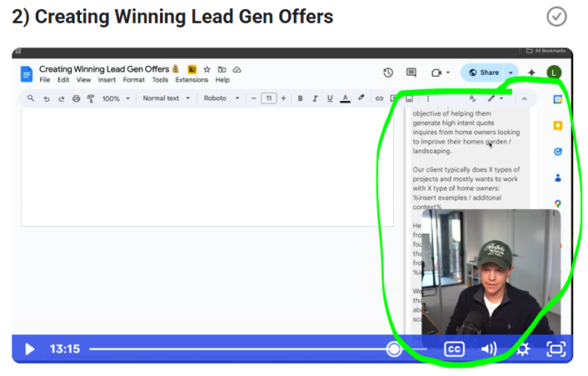Open the 100% zoom dropdown
Image resolution: width=588 pixels, height=376 pixels.
point(116,99)
